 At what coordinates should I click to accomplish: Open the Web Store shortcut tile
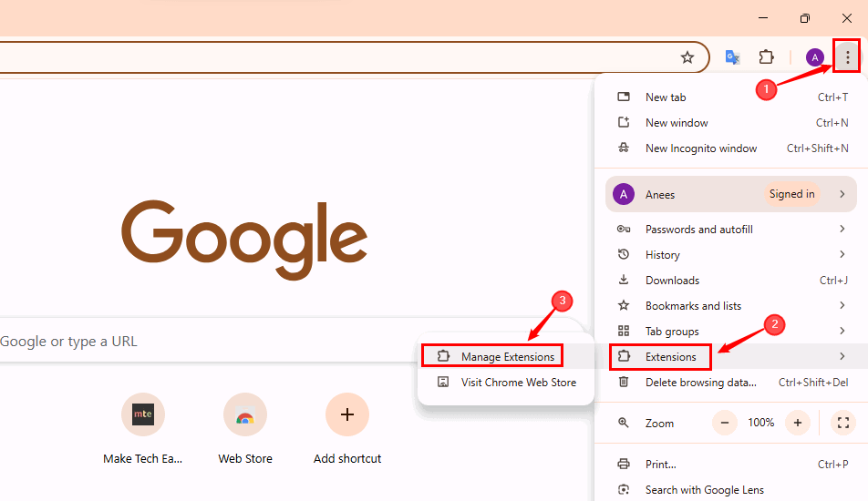click(x=245, y=428)
